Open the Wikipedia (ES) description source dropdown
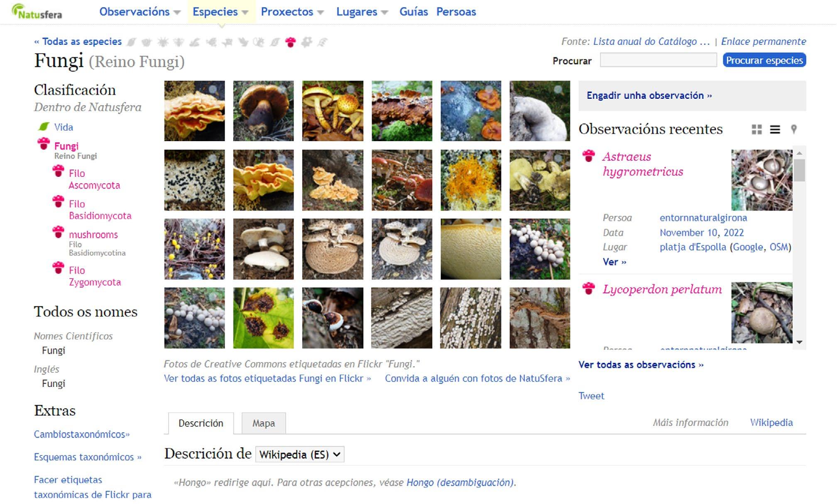The width and height of the screenshot is (837, 504). (300, 454)
